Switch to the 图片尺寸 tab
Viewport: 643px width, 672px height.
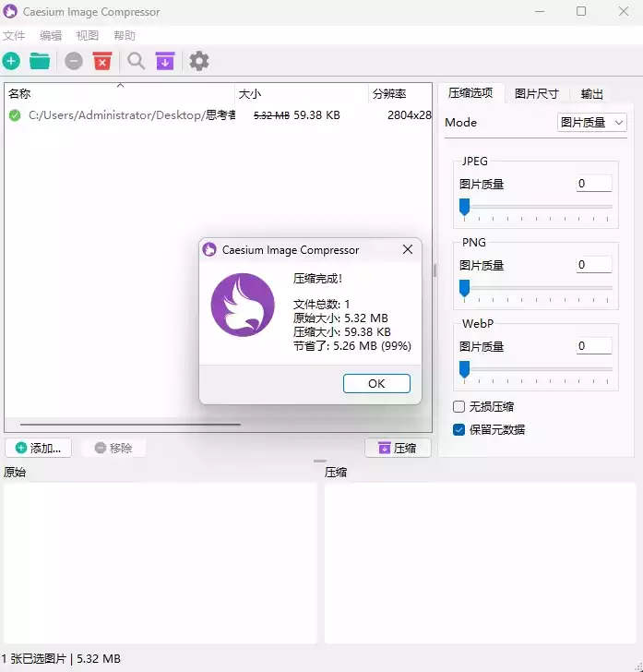coord(536,94)
